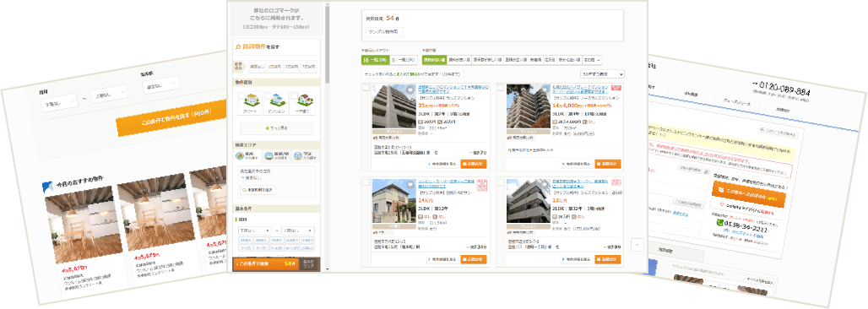This screenshot has height=309, width=868.
Task: Switch to the single-column list layout tab
Action: point(403,60)
